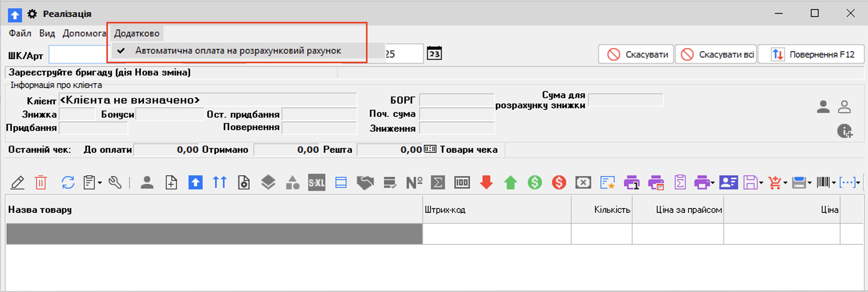Click the green dollar coin icon
This screenshot has width=868, height=292.
point(535,182)
